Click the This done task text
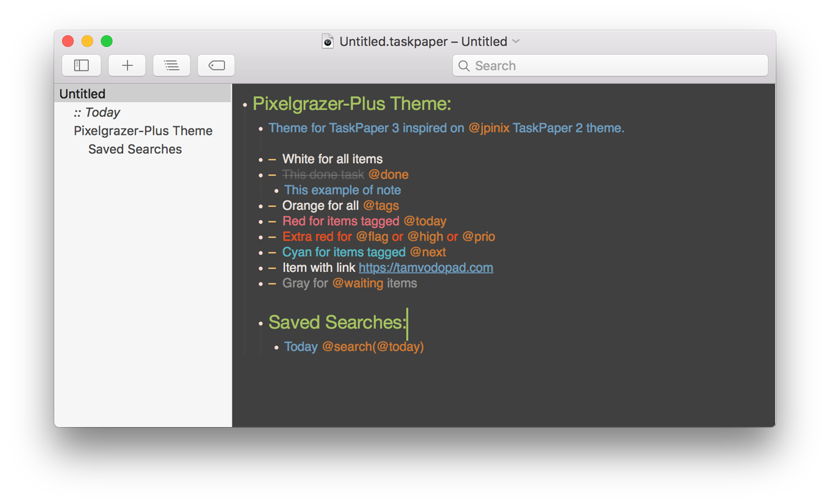The width and height of the screenshot is (830, 504). click(x=324, y=174)
